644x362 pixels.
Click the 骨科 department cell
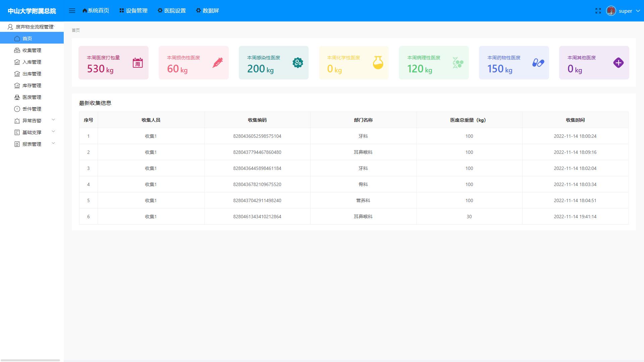point(363,184)
